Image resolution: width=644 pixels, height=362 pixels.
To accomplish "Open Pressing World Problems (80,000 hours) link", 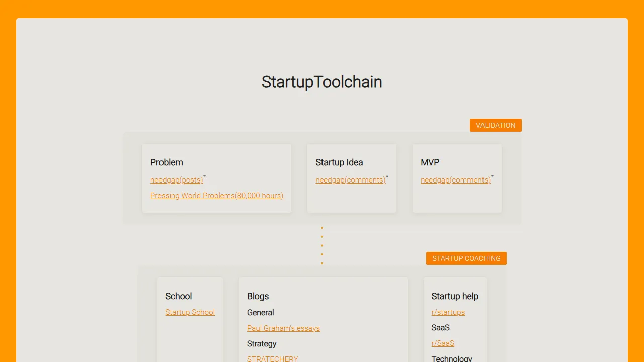I will click(217, 195).
